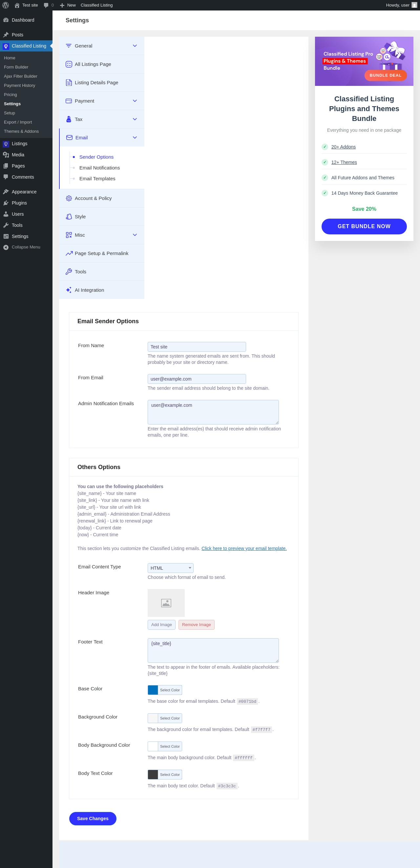
Task: Click the From Name input field
Action: (197, 347)
